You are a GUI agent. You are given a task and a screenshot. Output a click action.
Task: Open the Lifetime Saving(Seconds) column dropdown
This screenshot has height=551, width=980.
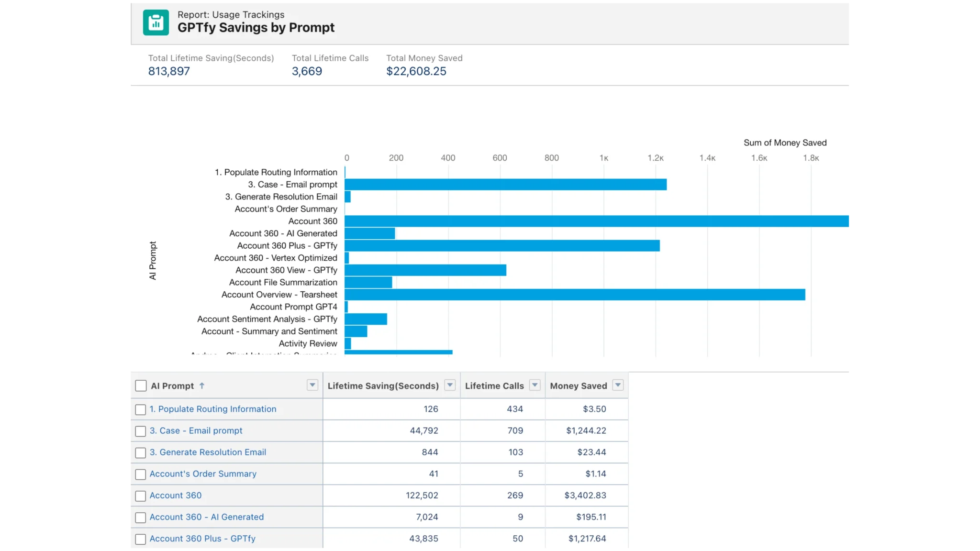[449, 385]
